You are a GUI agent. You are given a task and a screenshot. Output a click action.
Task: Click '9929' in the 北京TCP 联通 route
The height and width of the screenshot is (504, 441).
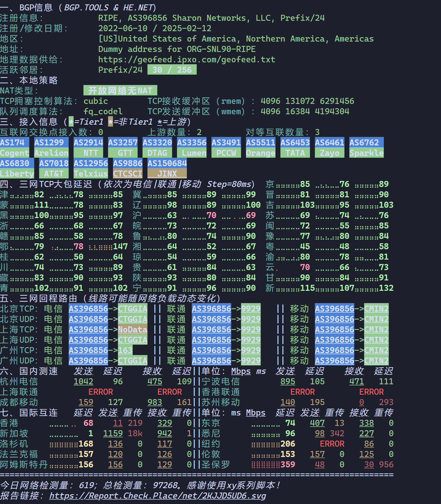click(251, 309)
